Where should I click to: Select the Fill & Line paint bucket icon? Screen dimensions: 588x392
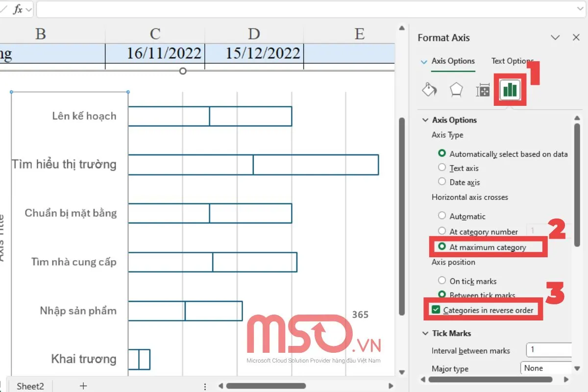(x=429, y=90)
